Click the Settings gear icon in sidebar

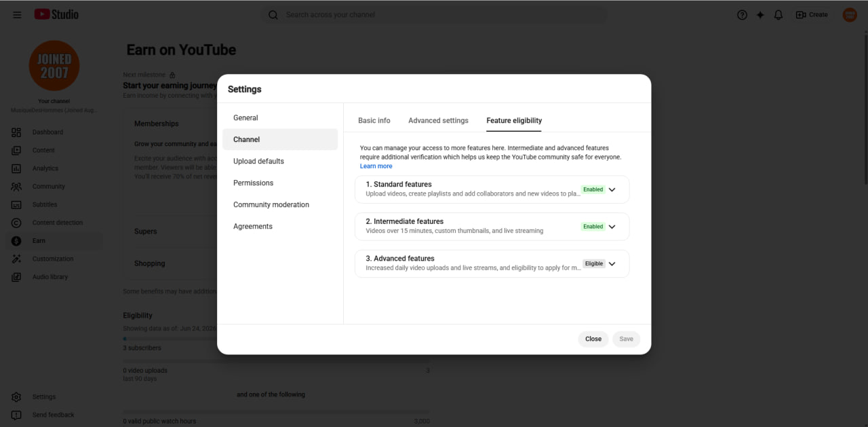click(16, 397)
